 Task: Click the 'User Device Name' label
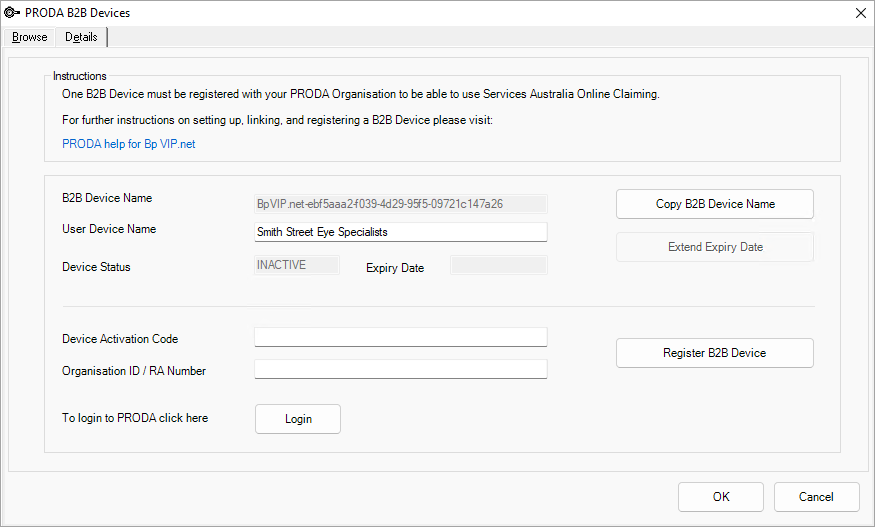[x=109, y=229]
